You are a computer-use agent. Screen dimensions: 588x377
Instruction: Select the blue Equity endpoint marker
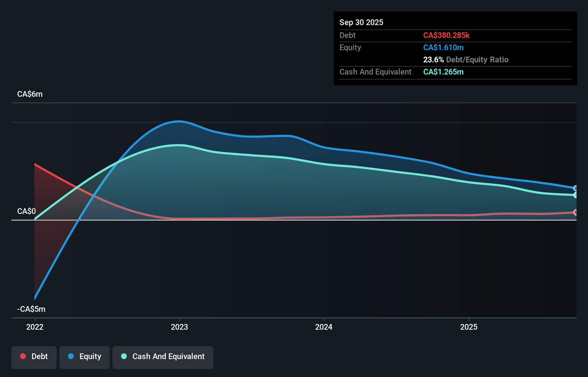(575, 188)
